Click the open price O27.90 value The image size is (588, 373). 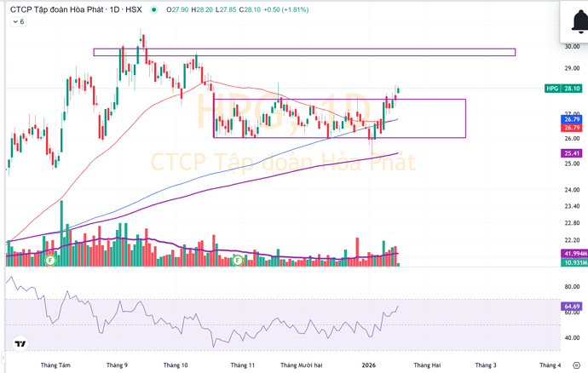coord(177,9)
